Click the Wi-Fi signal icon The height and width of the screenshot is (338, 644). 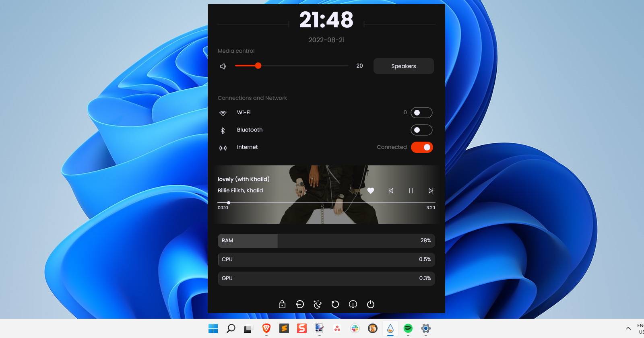pyautogui.click(x=223, y=113)
